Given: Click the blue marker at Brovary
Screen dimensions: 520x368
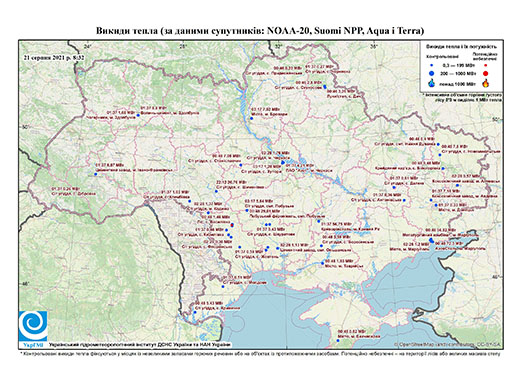Looking at the screenshot, I should pos(252,118).
